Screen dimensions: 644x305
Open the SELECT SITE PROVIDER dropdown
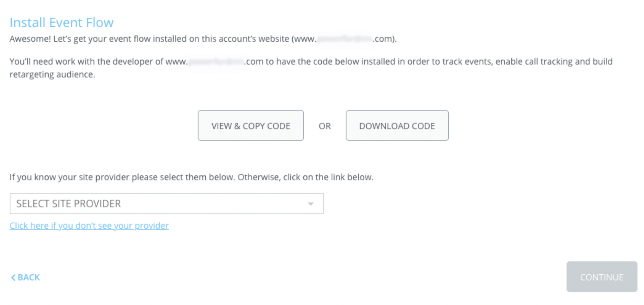[x=167, y=204]
